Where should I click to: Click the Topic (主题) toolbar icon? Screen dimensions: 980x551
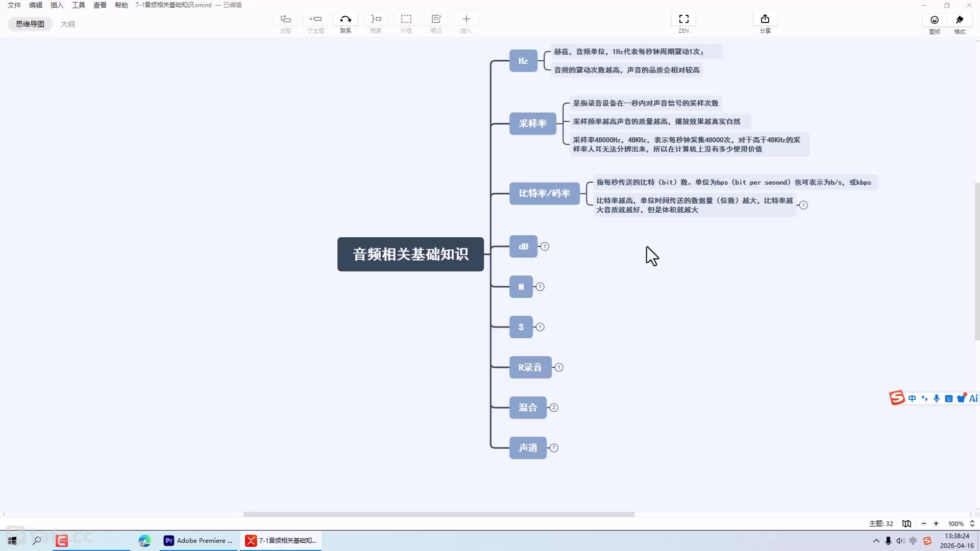tap(286, 19)
